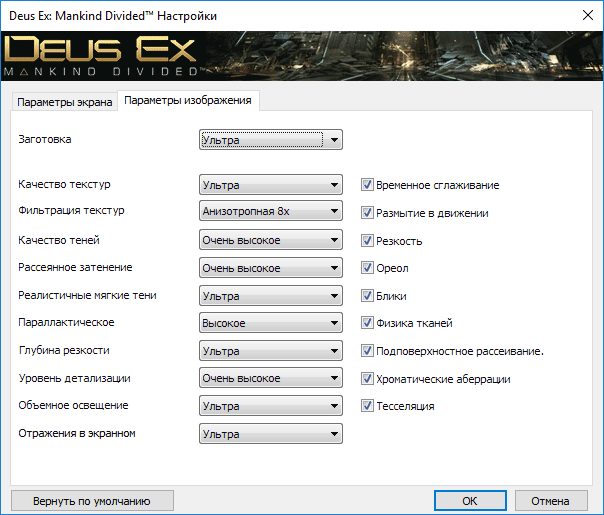Disable Размытие в движении checkbox
This screenshot has width=604, height=515.
pos(367,213)
